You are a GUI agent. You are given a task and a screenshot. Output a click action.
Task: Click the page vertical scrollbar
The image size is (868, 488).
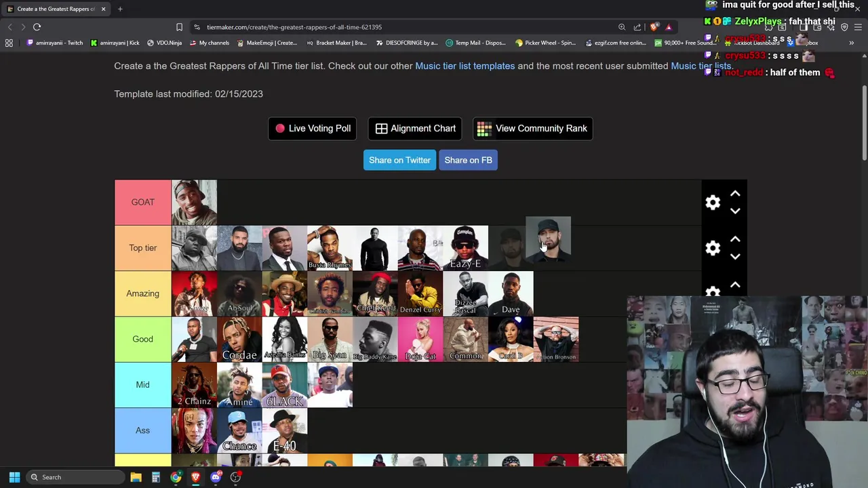tap(864, 122)
